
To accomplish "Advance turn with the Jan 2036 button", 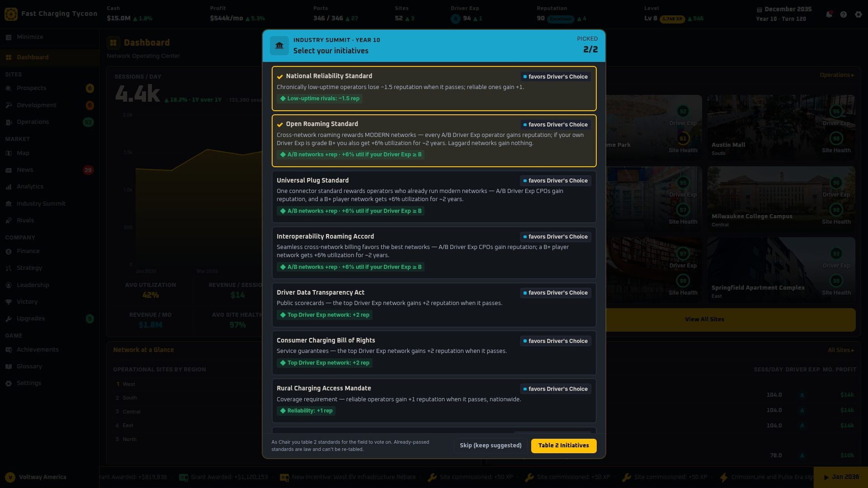I will 841,477.
